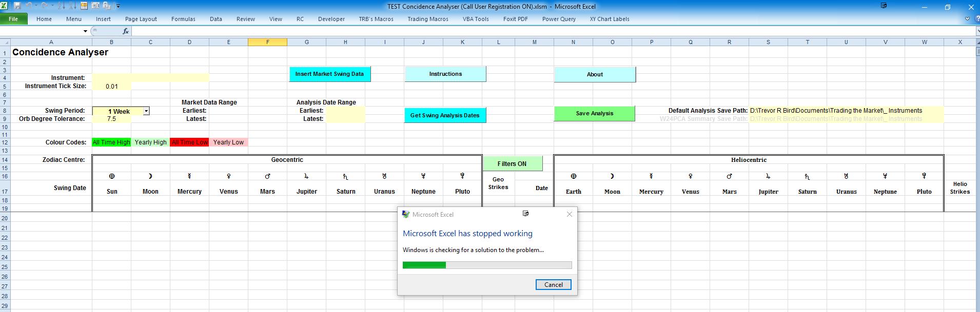The image size is (980, 312).
Task: Click the Orb Degree Tolerance value cell
Action: click(111, 119)
